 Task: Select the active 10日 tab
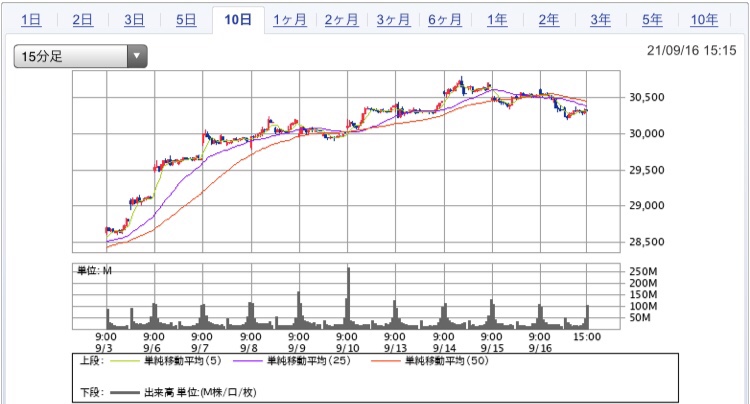point(238,20)
